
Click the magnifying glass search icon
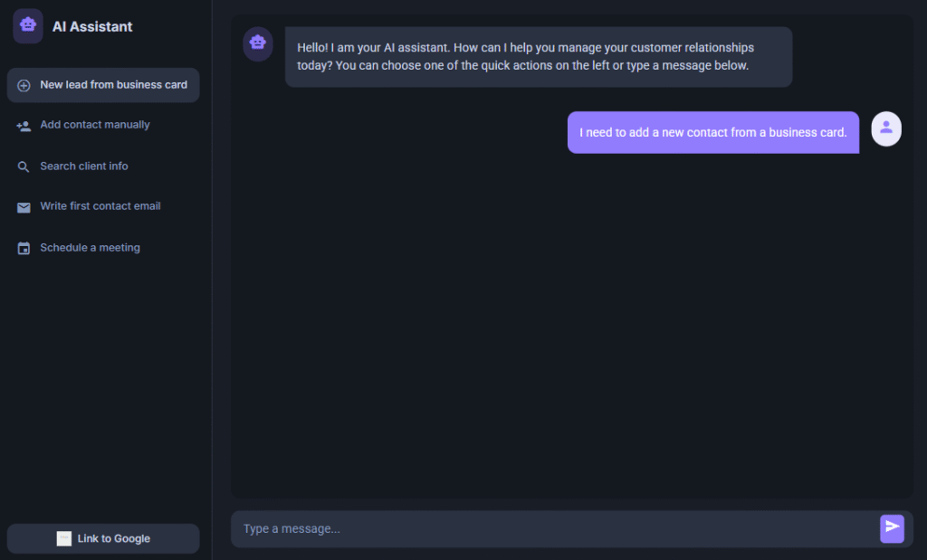click(24, 166)
